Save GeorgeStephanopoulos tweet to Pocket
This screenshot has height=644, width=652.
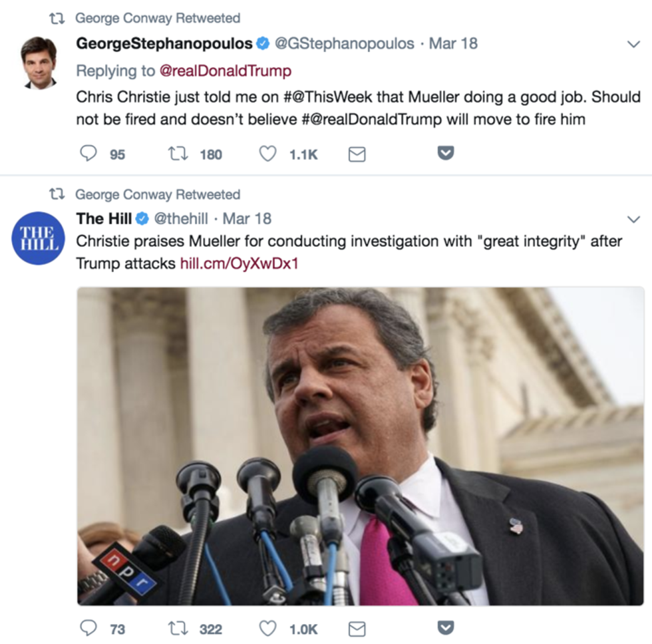coord(445,154)
